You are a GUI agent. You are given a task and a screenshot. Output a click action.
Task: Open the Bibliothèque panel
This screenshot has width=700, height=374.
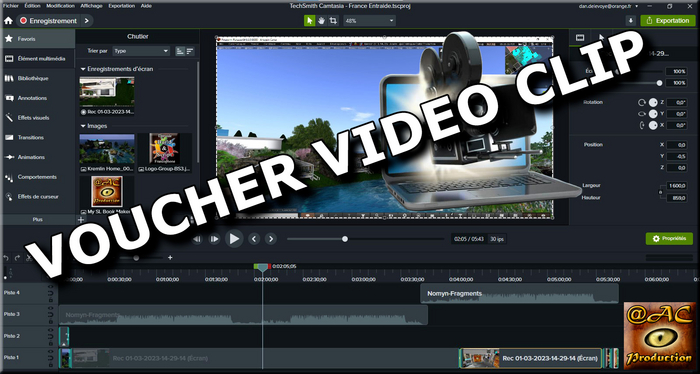tap(38, 78)
